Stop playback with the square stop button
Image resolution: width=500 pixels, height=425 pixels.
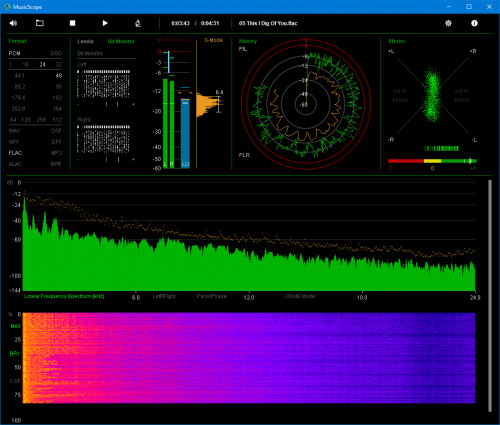pyautogui.click(x=72, y=23)
